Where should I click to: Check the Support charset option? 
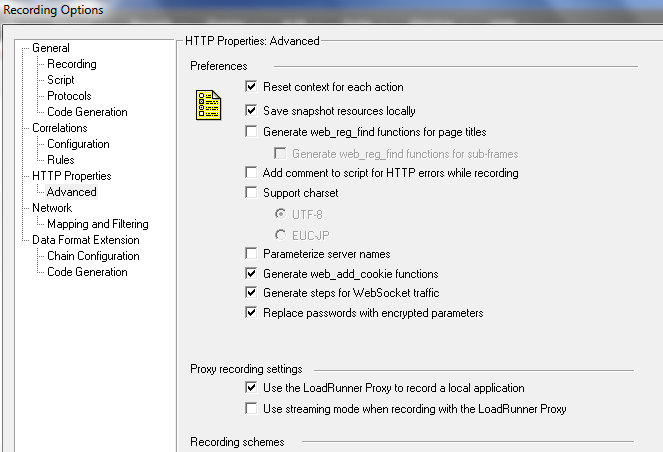[251, 193]
